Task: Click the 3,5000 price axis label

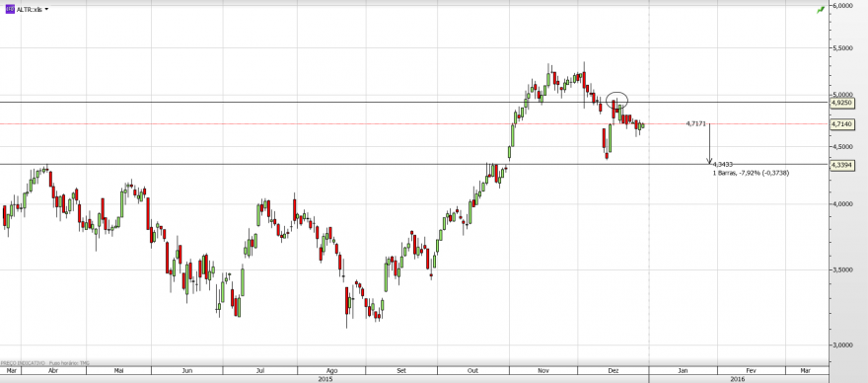Action: click(x=842, y=269)
